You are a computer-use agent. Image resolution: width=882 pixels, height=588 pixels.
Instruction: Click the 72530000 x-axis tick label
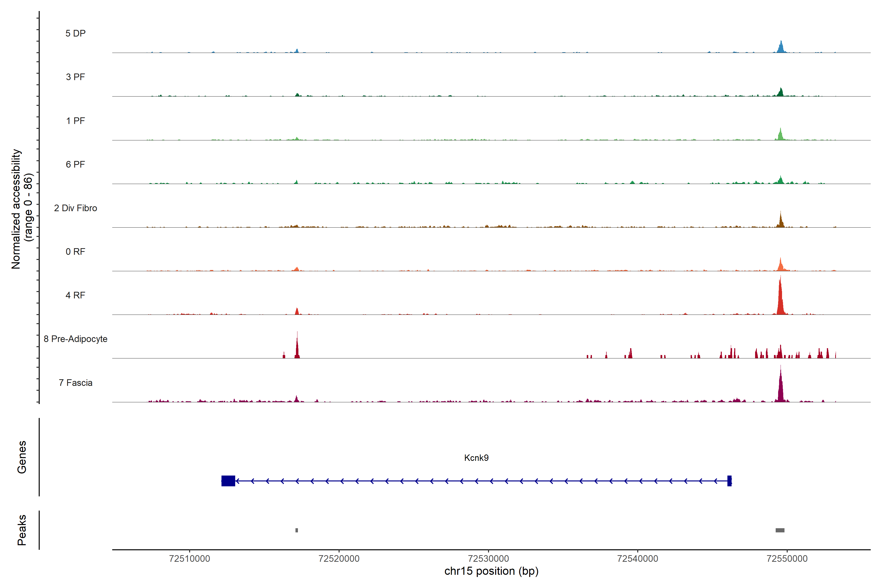click(x=488, y=558)
